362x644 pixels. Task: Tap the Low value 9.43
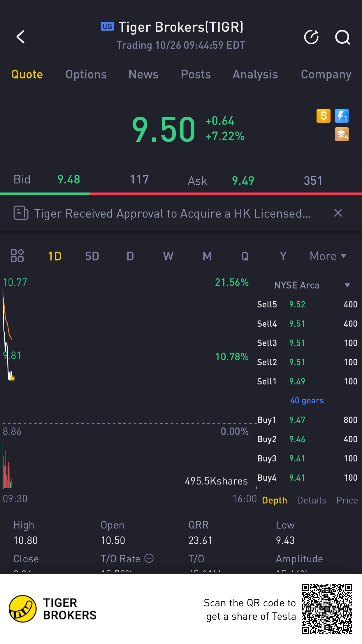[285, 540]
